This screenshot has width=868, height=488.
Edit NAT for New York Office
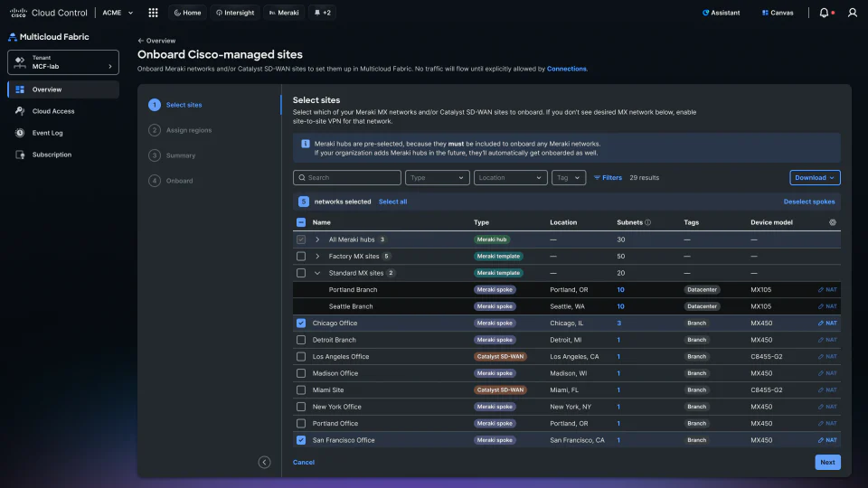[827, 407]
